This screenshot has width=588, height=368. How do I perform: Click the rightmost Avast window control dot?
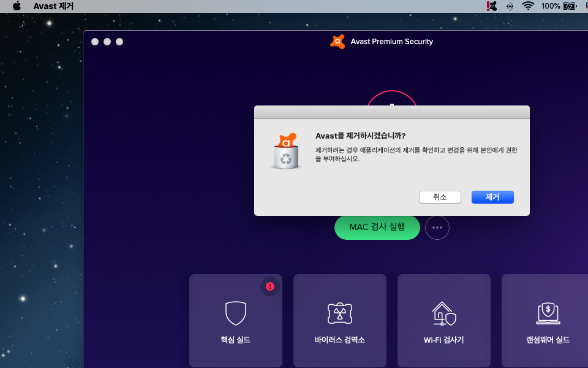(x=119, y=42)
